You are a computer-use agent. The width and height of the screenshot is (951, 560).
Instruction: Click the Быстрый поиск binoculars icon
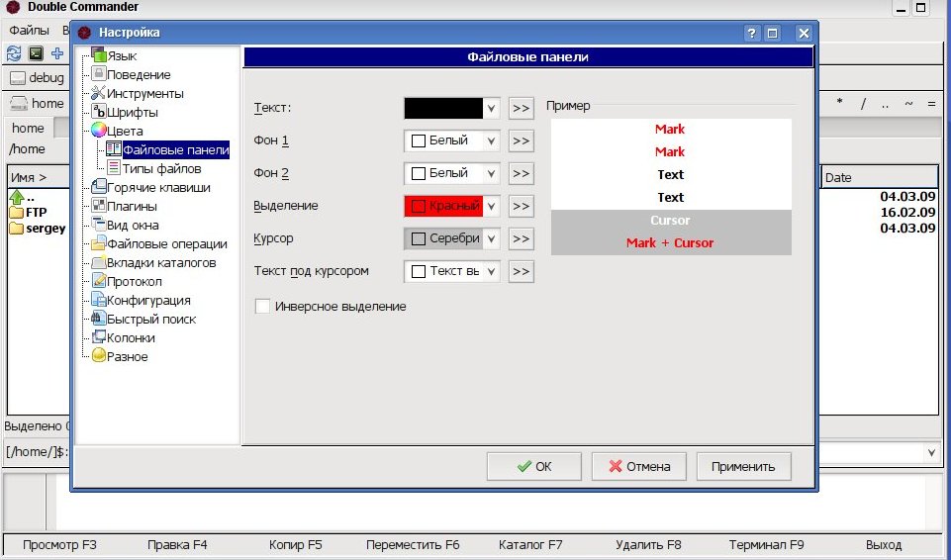pyautogui.click(x=98, y=319)
